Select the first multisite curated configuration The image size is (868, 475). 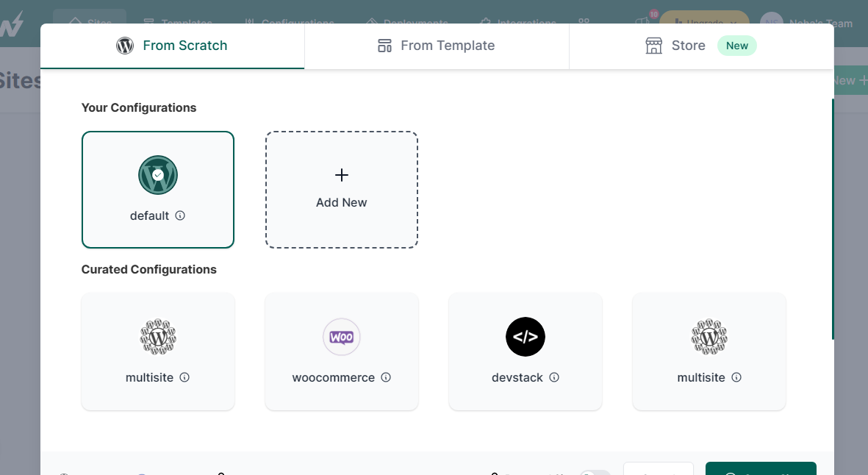pos(157,350)
